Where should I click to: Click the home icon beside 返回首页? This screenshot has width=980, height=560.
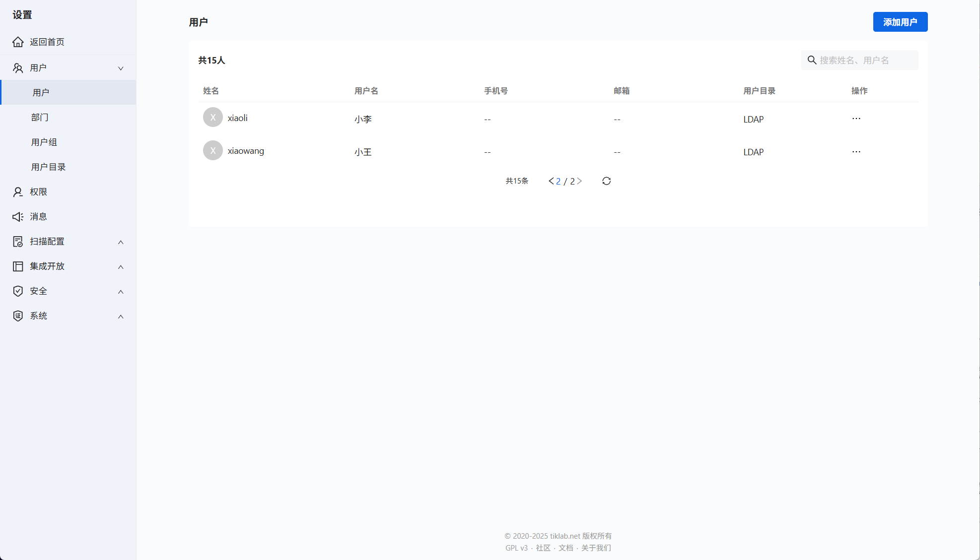(x=18, y=42)
